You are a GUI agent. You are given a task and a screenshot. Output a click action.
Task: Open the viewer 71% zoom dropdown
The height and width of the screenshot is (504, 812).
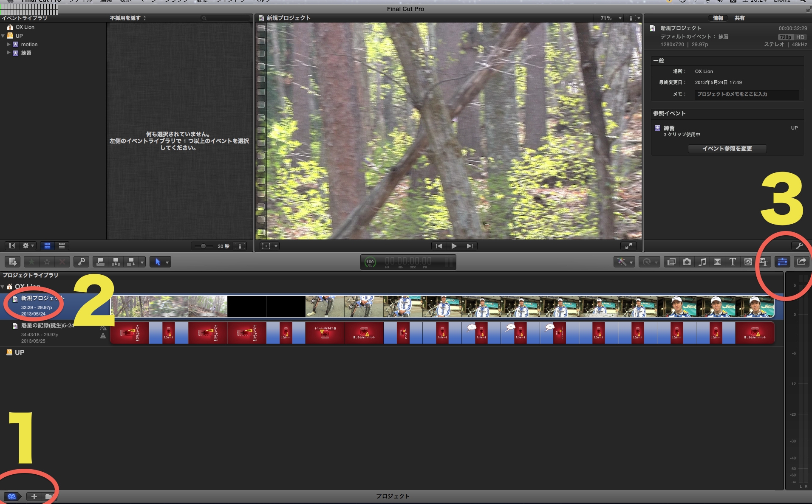point(611,18)
